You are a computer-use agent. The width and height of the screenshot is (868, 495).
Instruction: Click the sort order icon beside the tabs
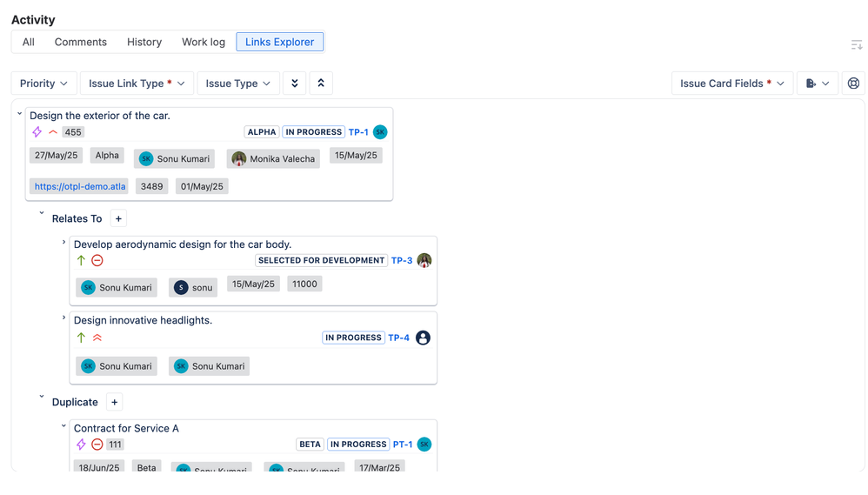(x=857, y=45)
